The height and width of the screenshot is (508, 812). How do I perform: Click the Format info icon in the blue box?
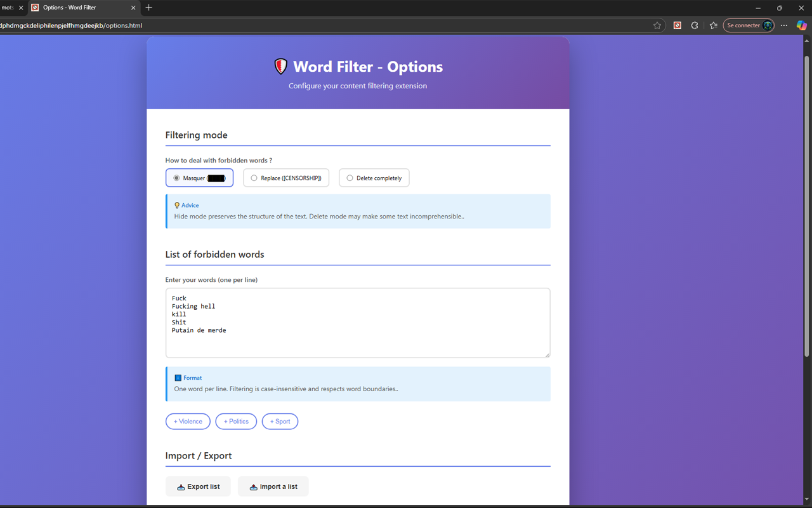tap(177, 377)
